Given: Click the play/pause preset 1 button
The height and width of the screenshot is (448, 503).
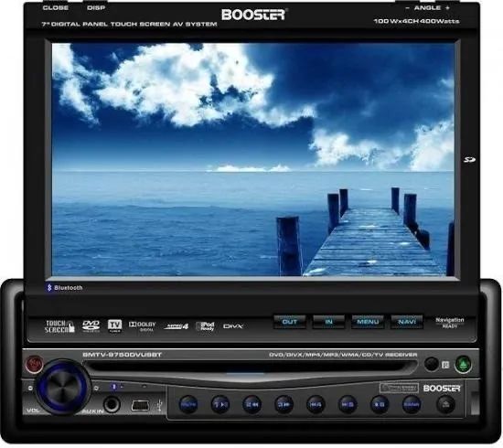Looking at the screenshot, I should tap(220, 404).
